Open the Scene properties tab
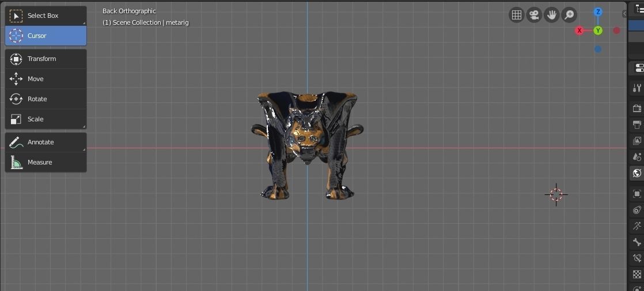The height and width of the screenshot is (291, 644). click(637, 156)
